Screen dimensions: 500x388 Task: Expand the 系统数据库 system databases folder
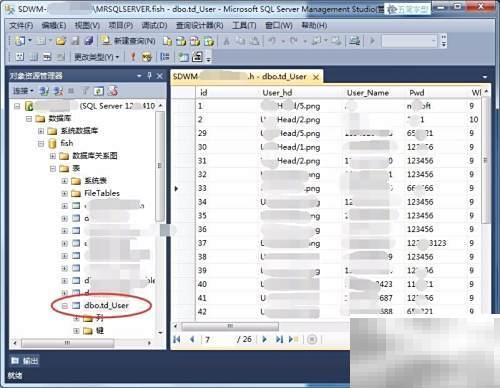tap(41, 131)
